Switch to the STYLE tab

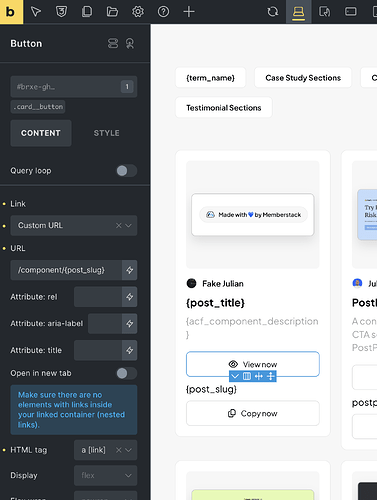coord(106,133)
